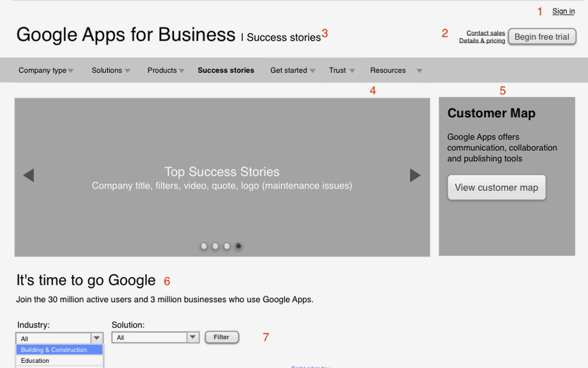Viewport: 588px width, 368px height.
Task: Select Education in the Industry dropdown
Action: coord(59,360)
